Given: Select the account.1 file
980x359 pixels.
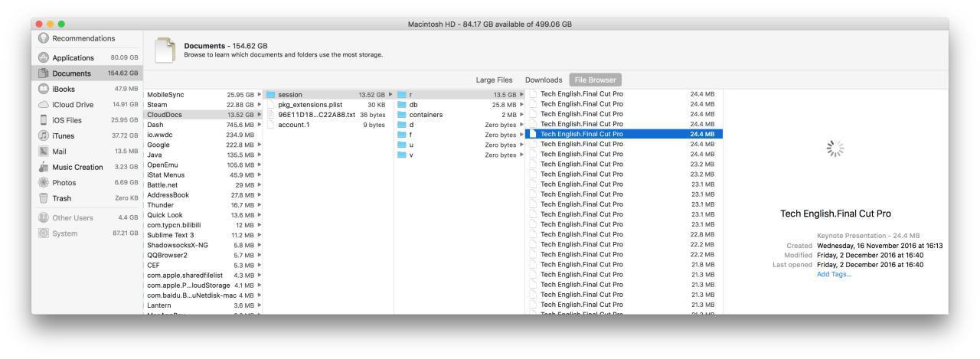Looking at the screenshot, I should pos(293,125).
